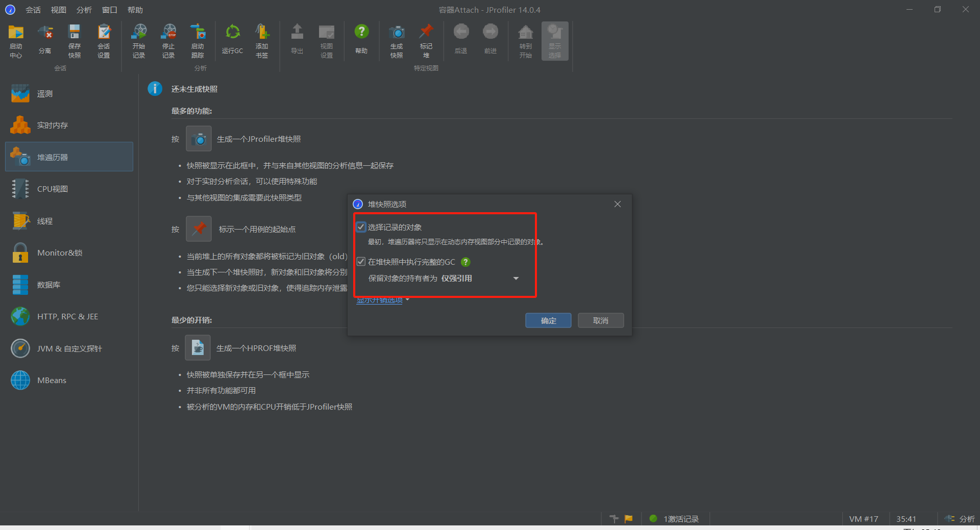Viewport: 980px width, 530px height.
Task: Open the Threads (线程) sidebar section
Action: coord(69,221)
